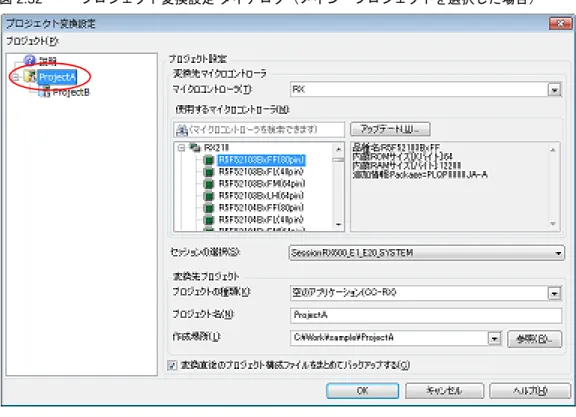Select R5F52104BxFL(48pin) device
This screenshot has height=417, width=576.
pos(261,220)
